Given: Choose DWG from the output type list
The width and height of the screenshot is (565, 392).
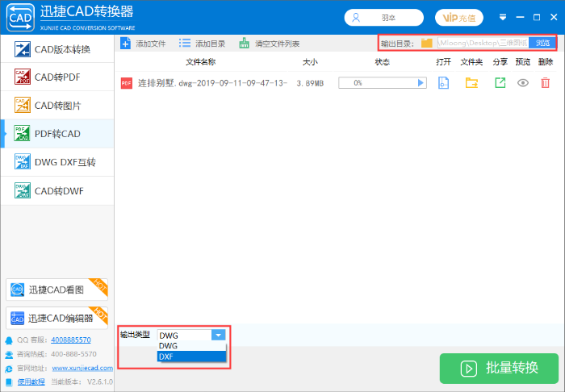Looking at the screenshot, I should click(192, 345).
